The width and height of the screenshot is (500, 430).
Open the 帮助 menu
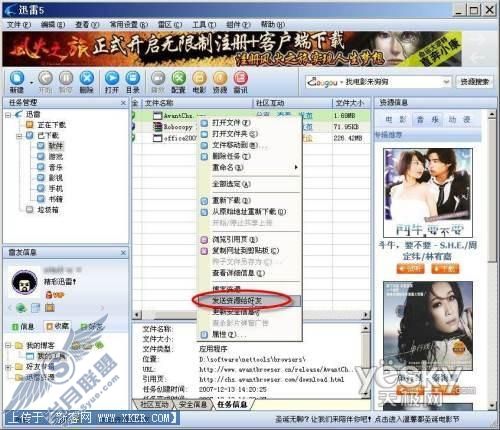273,25
